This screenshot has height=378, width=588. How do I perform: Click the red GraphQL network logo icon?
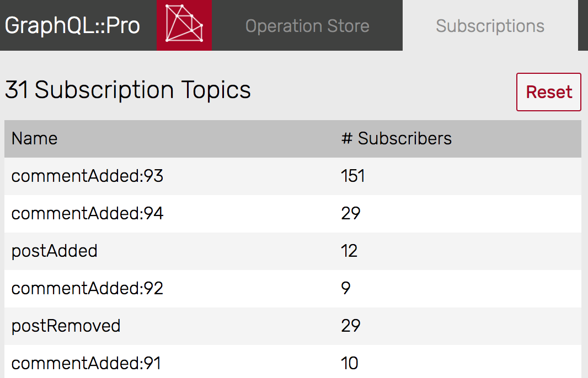coord(184,25)
